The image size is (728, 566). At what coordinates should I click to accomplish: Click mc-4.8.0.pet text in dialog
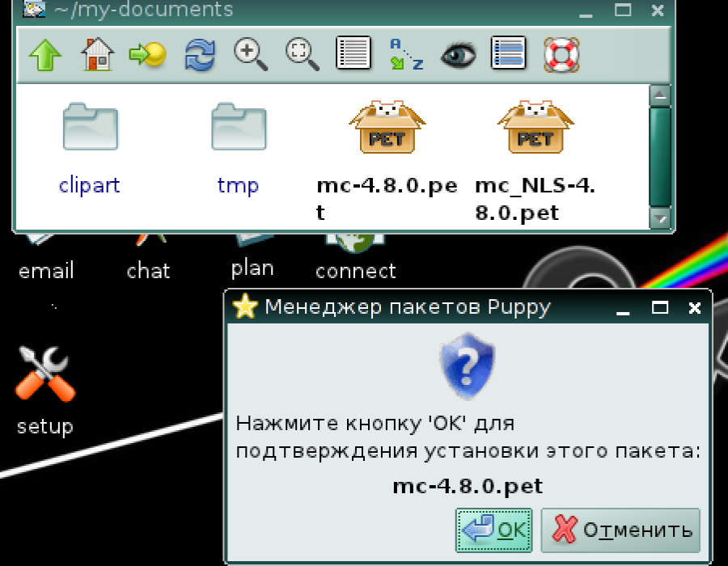468,486
